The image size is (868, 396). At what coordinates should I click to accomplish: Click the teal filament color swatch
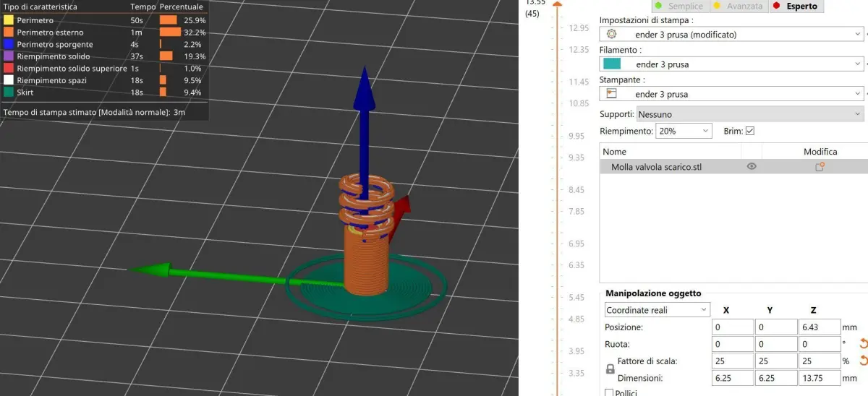click(612, 64)
